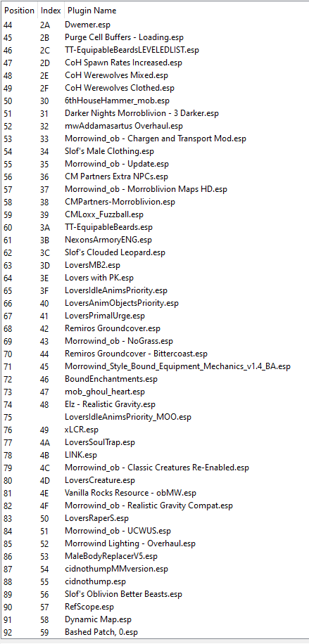The width and height of the screenshot is (309, 644).
Task: Select mwAddamasartus Overhaul.esp
Action: point(124,126)
